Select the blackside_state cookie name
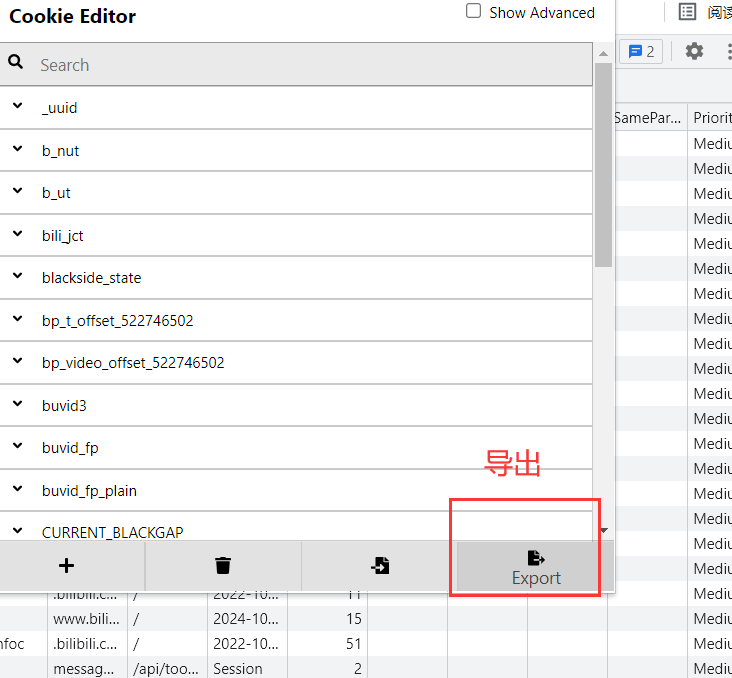Viewport: 732px width, 678px height. pyautogui.click(x=92, y=278)
